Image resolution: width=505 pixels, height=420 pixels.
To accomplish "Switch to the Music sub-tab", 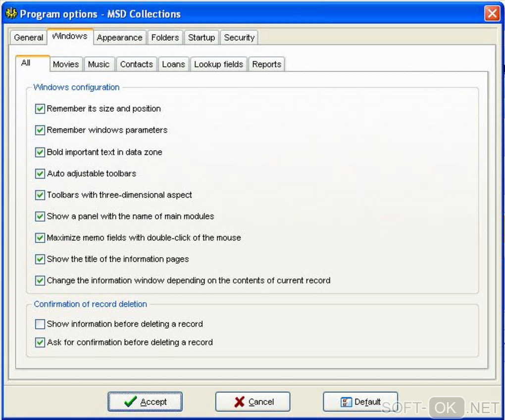I will tap(99, 64).
